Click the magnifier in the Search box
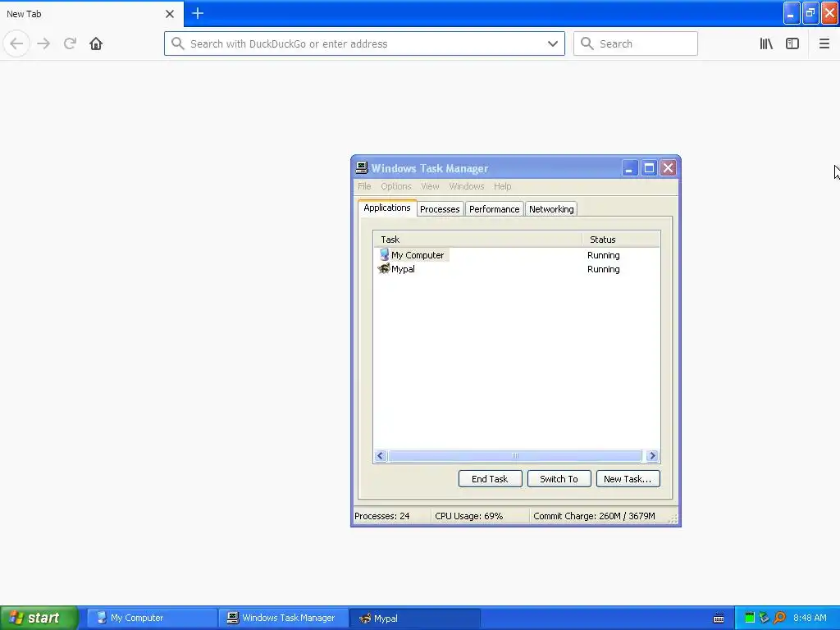840x630 pixels. coord(587,43)
